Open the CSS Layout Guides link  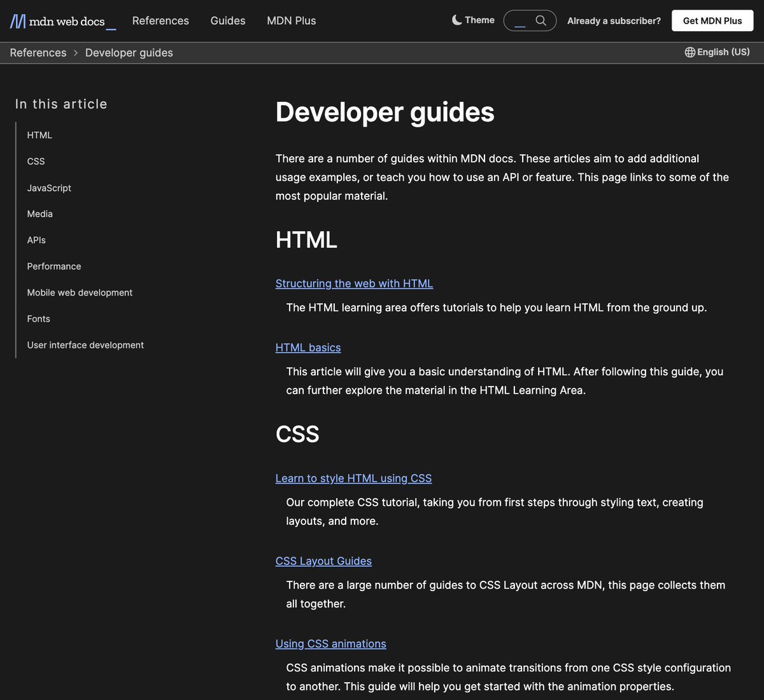(323, 561)
